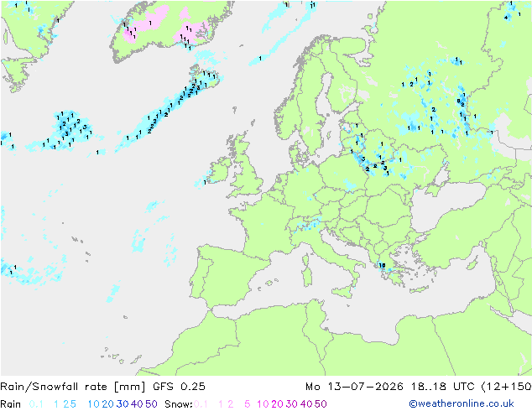Viewport: 532px width, 411px height.
Task: Click the "Rain" legend label
Action: click(x=11, y=404)
